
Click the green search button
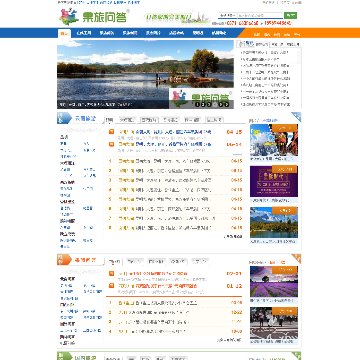point(290,15)
